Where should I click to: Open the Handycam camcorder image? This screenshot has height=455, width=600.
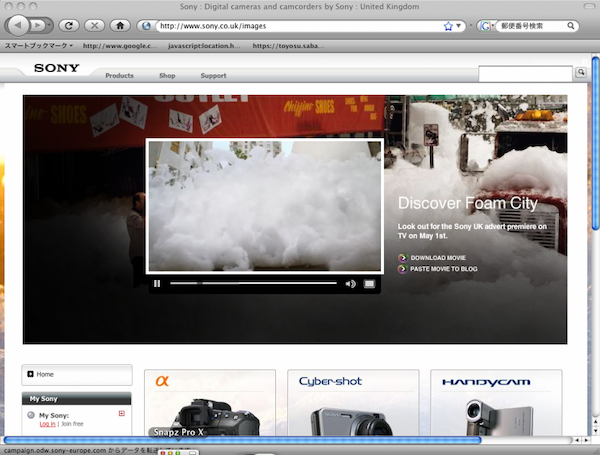(x=499, y=418)
